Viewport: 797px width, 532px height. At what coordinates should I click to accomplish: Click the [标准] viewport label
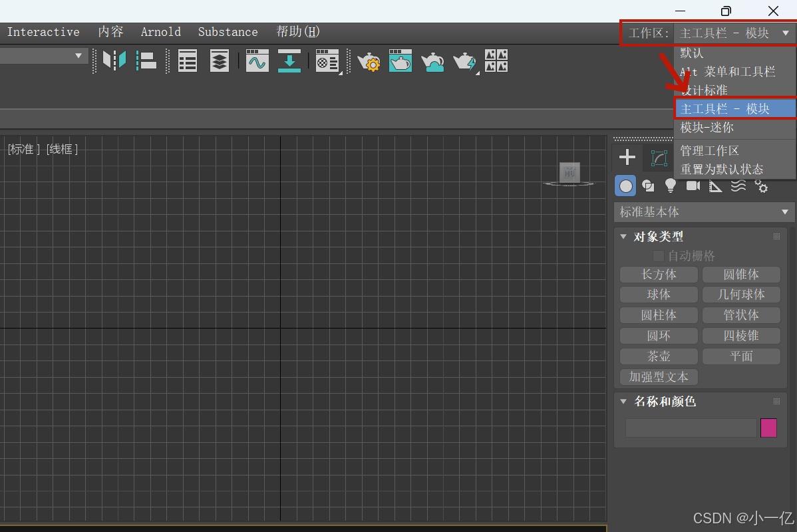click(23, 150)
